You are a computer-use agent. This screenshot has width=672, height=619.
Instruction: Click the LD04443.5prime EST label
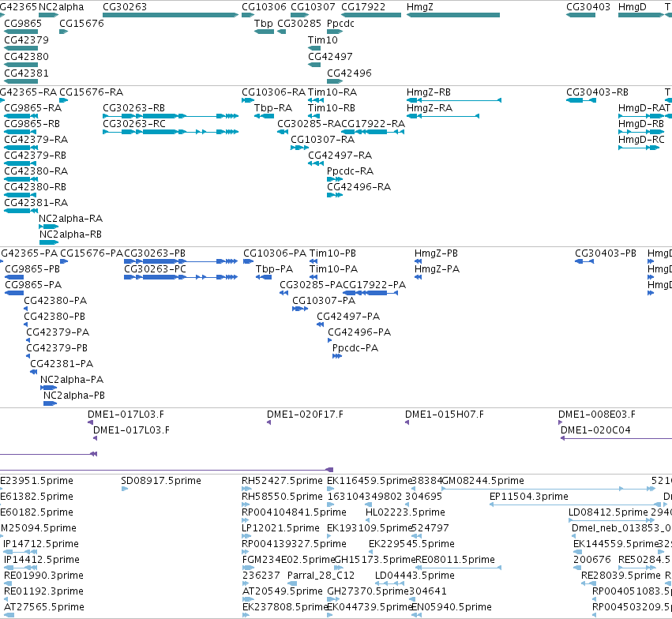pos(415,576)
